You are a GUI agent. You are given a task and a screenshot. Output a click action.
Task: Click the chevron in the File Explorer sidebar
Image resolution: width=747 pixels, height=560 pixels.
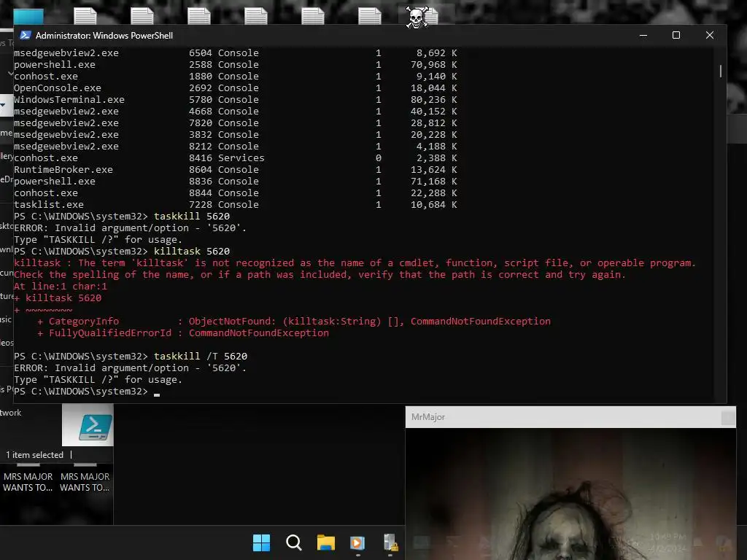click(x=10, y=74)
